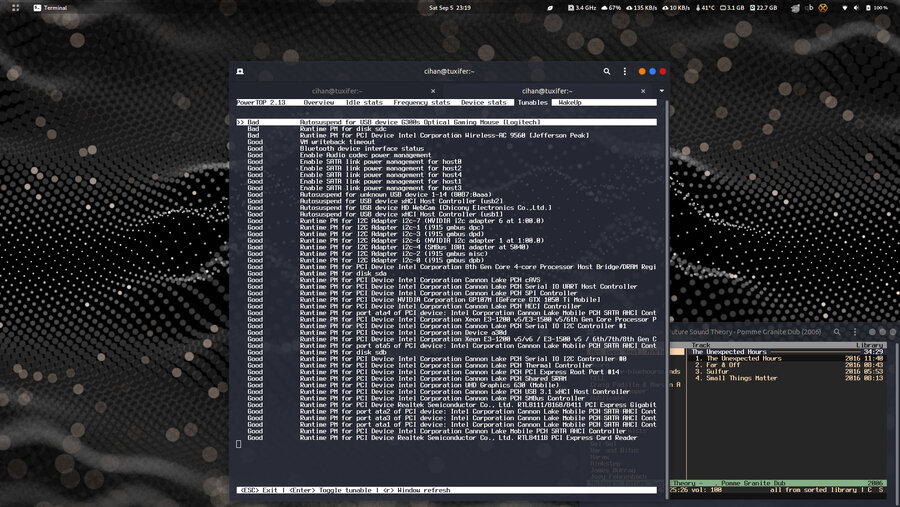Click the new tab icon in terminal header

(x=241, y=72)
